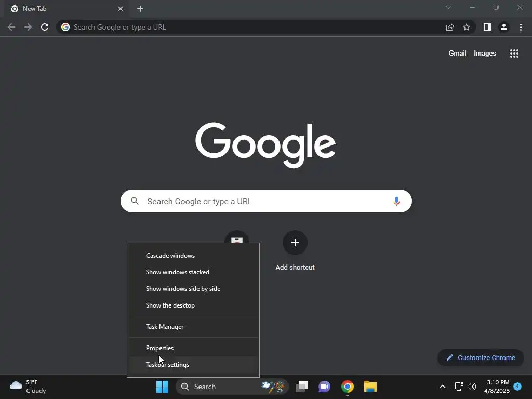
Task: Open the Chrome side panel icon
Action: (487, 27)
